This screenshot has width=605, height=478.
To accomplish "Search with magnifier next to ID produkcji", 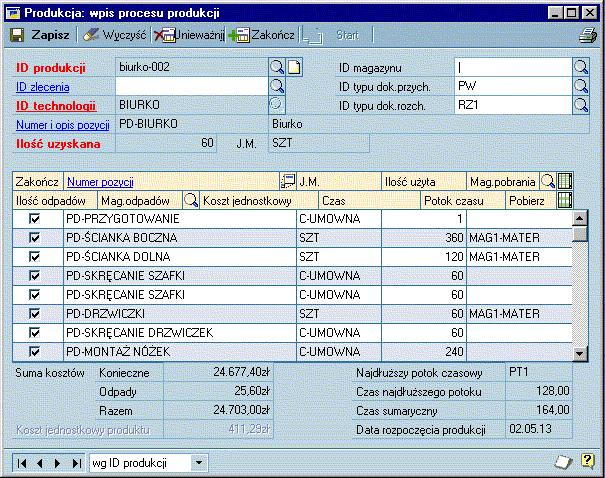I will [277, 67].
